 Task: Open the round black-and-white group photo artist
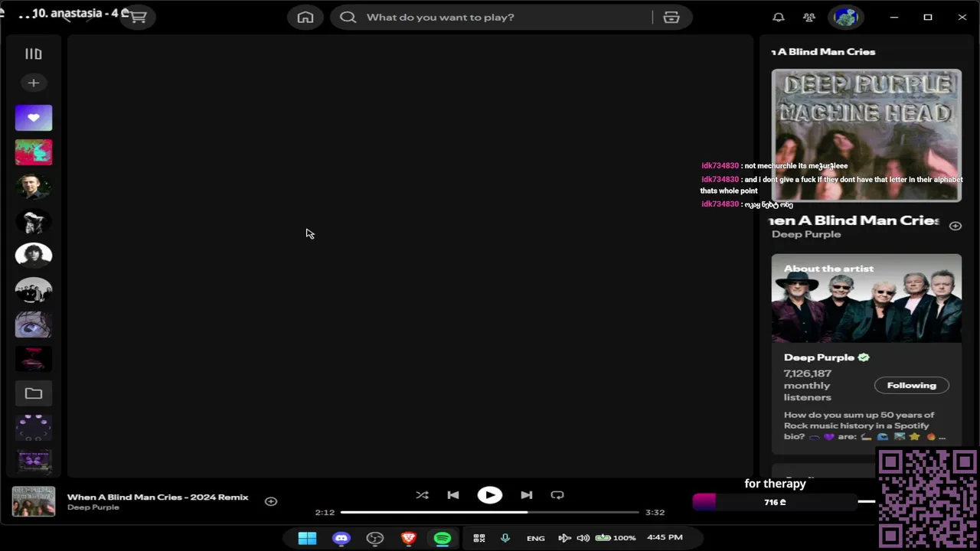34,290
